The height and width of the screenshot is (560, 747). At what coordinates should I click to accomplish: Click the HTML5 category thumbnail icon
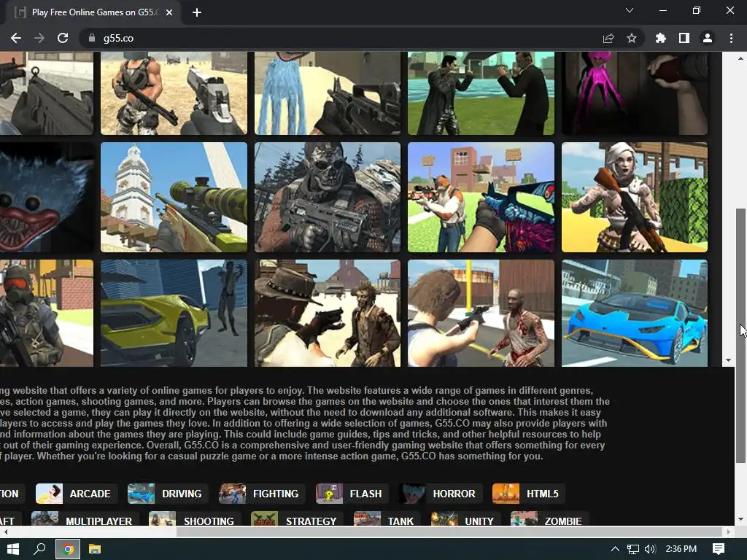tap(506, 494)
